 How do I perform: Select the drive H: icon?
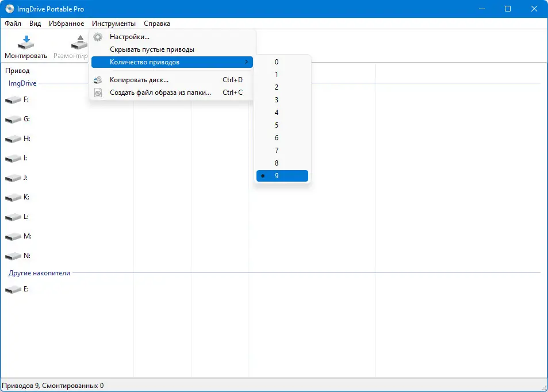click(x=13, y=138)
